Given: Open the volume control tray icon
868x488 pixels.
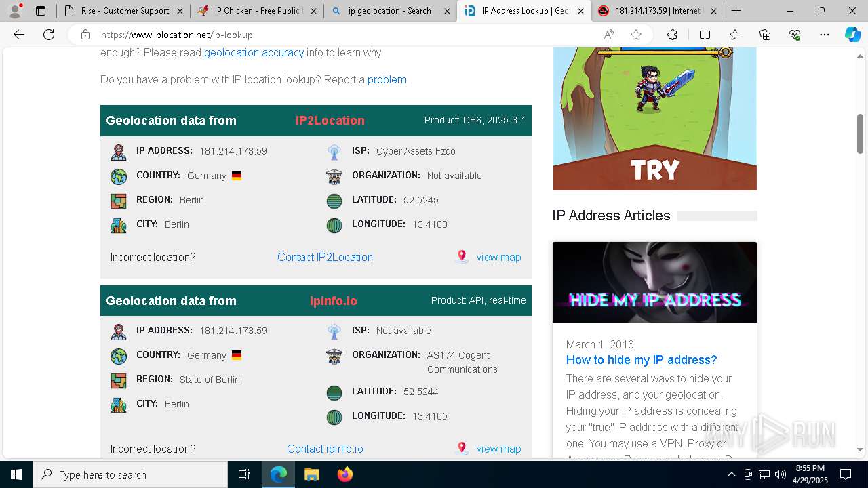Looking at the screenshot, I should [781, 474].
